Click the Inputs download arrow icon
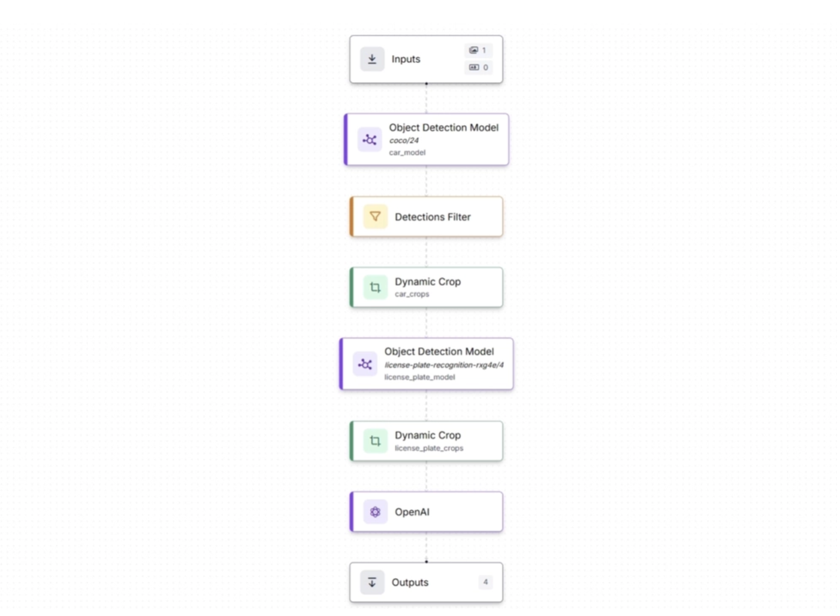The image size is (840, 616). [372, 59]
